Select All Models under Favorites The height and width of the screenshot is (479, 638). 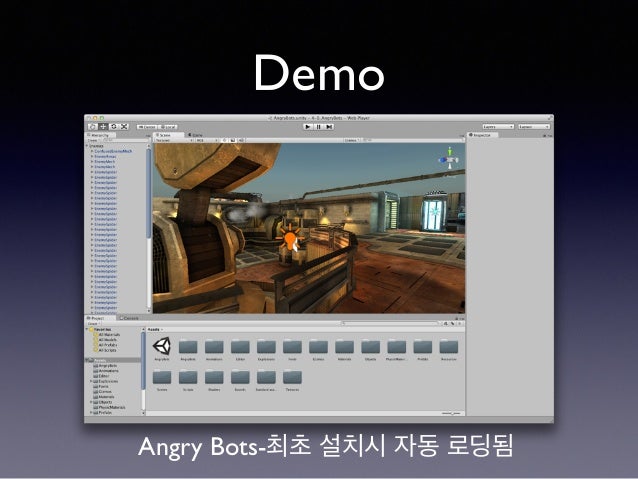105,340
